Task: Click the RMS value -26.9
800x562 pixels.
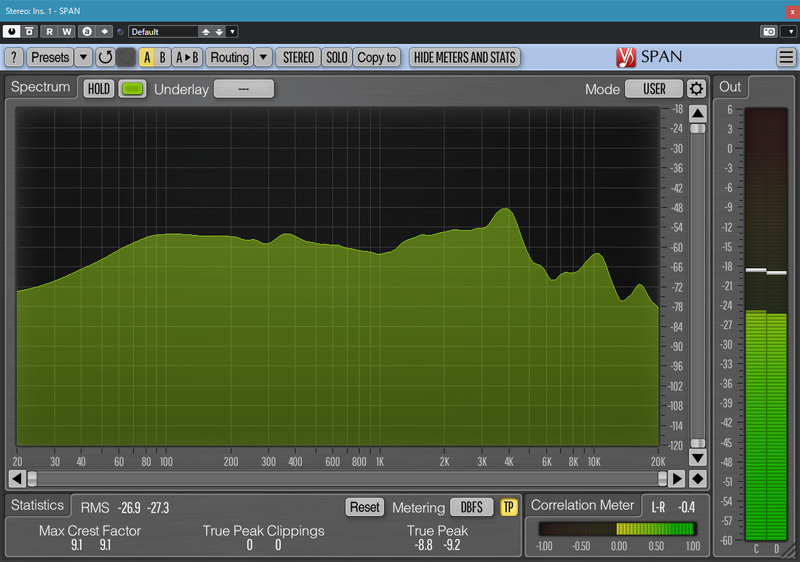Action: click(x=129, y=508)
